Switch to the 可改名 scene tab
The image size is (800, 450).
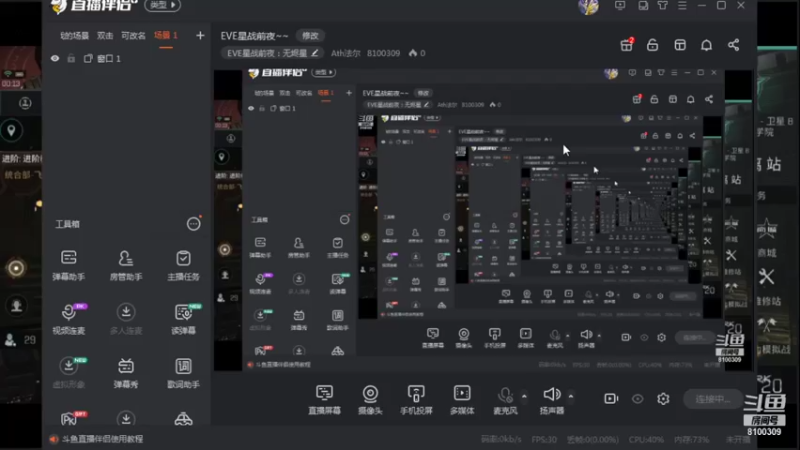(133, 36)
